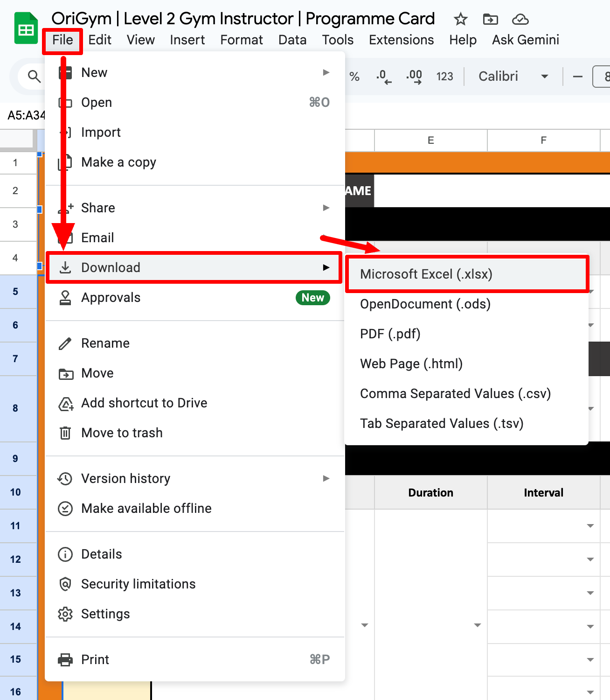610x700 pixels.
Task: Open the Tools menu
Action: 338,40
